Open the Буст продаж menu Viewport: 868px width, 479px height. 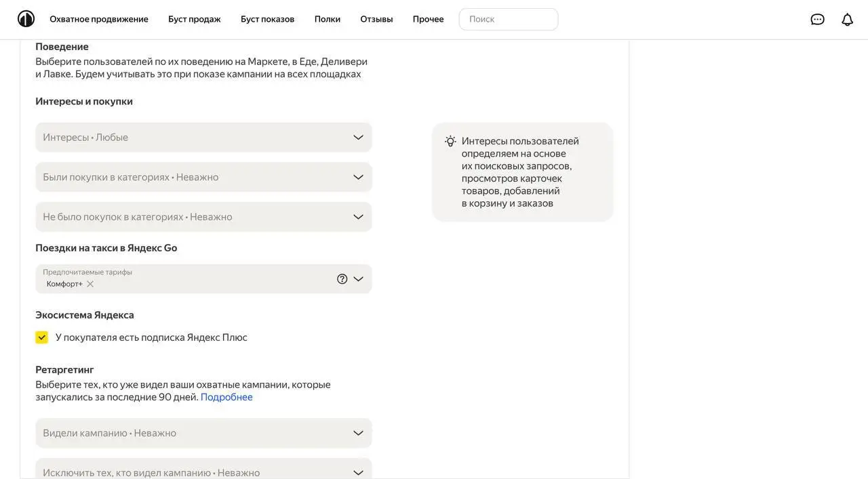[195, 19]
